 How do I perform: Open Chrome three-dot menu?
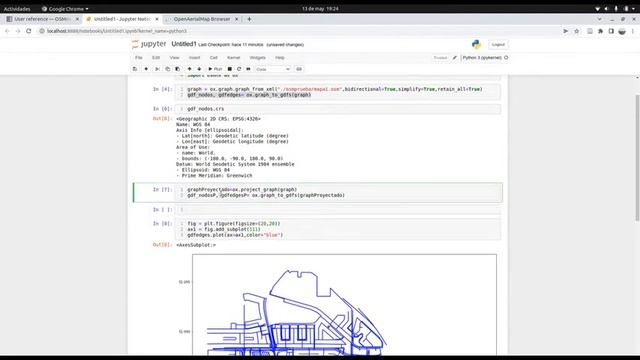[633, 31]
